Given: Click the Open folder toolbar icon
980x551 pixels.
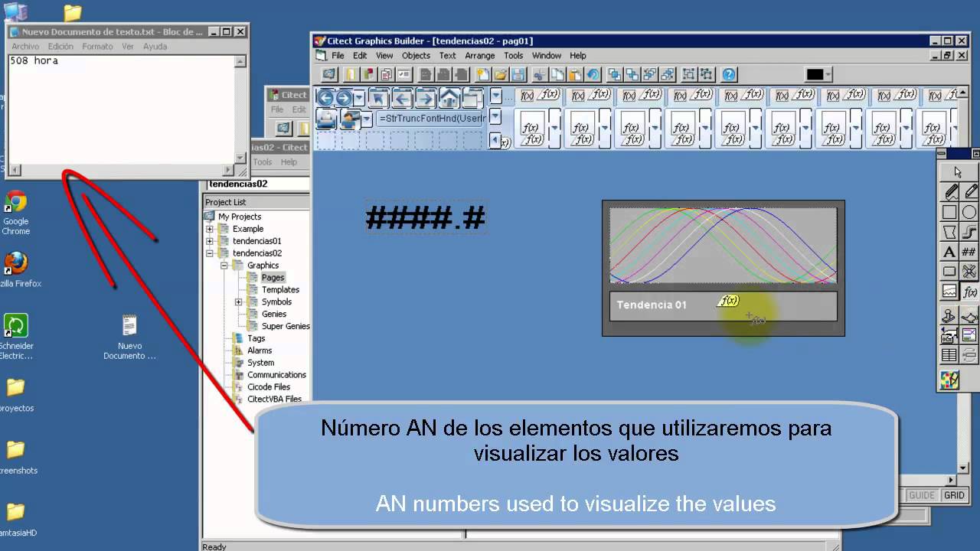Looking at the screenshot, I should [x=500, y=74].
